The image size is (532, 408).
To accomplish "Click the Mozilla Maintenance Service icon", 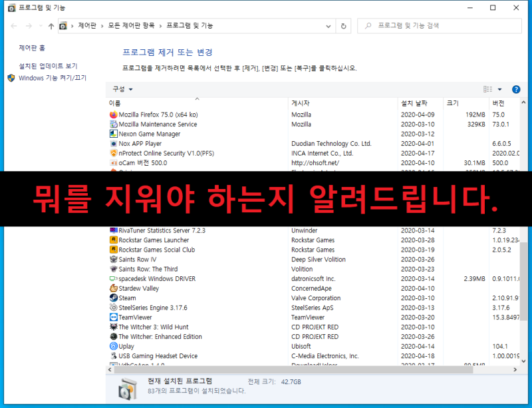I will 113,124.
